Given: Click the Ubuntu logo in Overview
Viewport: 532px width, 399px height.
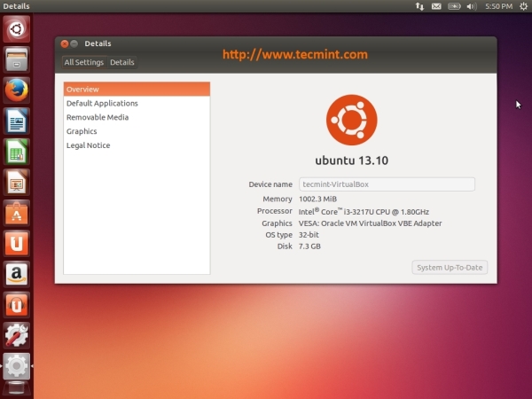Looking at the screenshot, I should coord(351,120).
